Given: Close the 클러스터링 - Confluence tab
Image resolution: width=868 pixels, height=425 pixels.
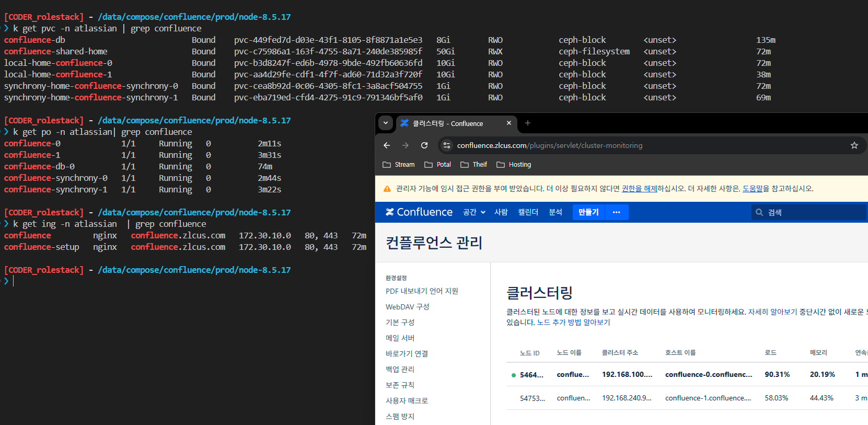Looking at the screenshot, I should [509, 123].
